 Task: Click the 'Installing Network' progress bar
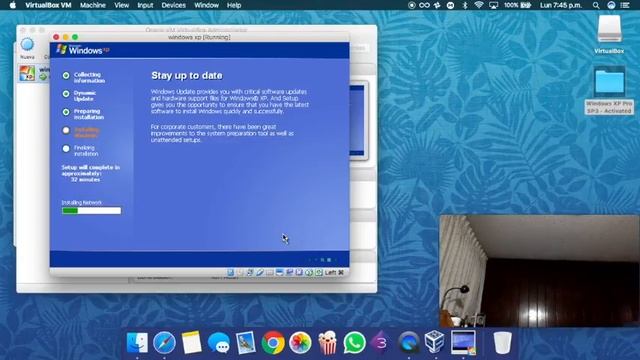pyautogui.click(x=91, y=211)
